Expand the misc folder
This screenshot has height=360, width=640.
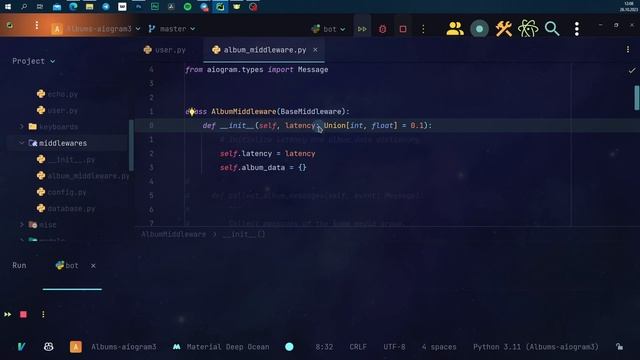(22, 224)
